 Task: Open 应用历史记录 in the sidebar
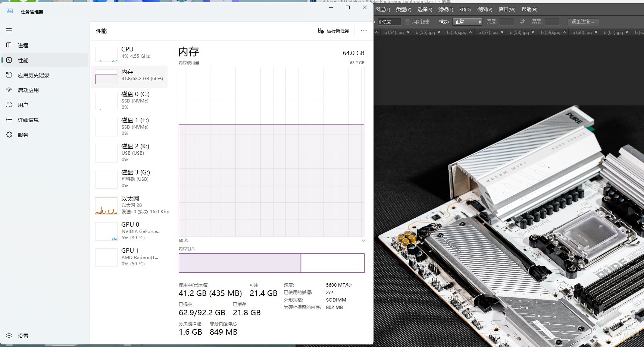pyautogui.click(x=44, y=75)
